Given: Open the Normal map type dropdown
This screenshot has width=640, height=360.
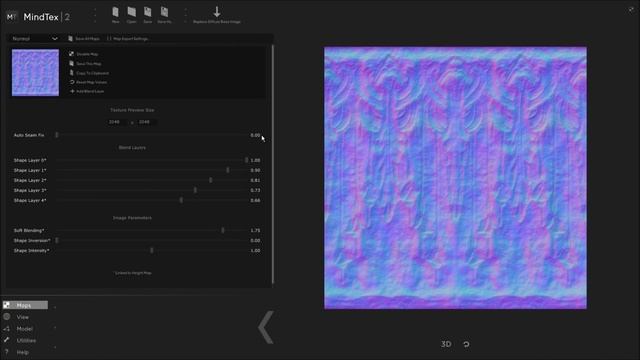Looking at the screenshot, I should 35,38.
